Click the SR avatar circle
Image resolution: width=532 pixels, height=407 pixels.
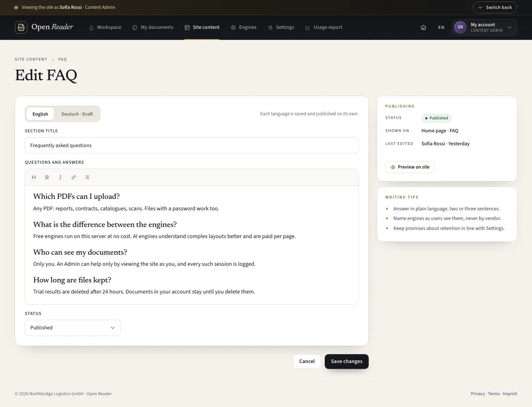point(460,27)
